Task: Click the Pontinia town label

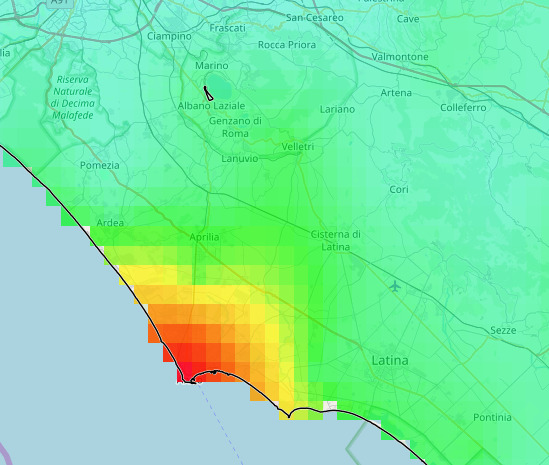Action: (492, 417)
